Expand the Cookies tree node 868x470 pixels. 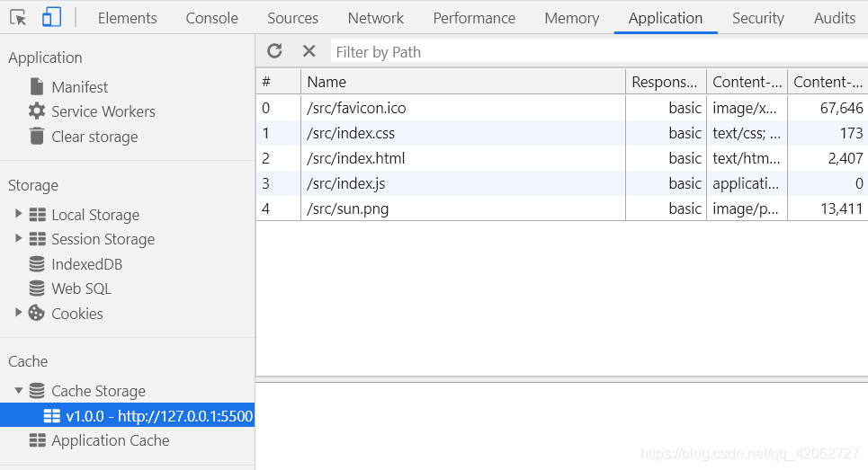coord(18,313)
